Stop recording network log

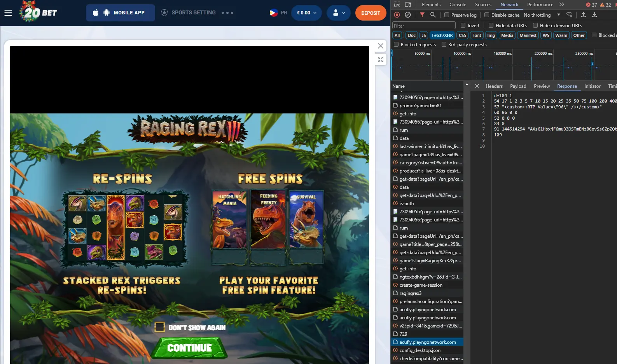397,15
